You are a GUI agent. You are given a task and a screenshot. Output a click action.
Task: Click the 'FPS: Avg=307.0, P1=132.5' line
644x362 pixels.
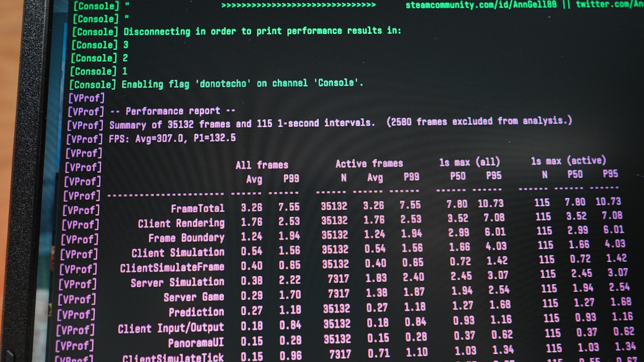[172, 138]
